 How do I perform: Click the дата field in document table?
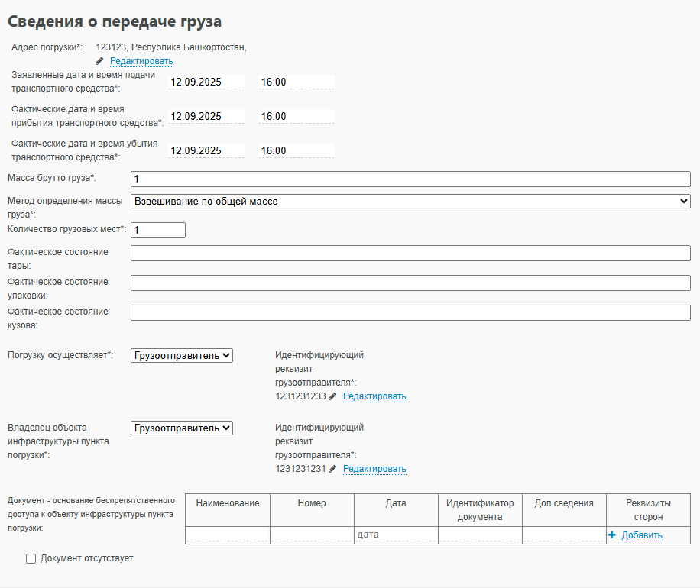(x=396, y=535)
